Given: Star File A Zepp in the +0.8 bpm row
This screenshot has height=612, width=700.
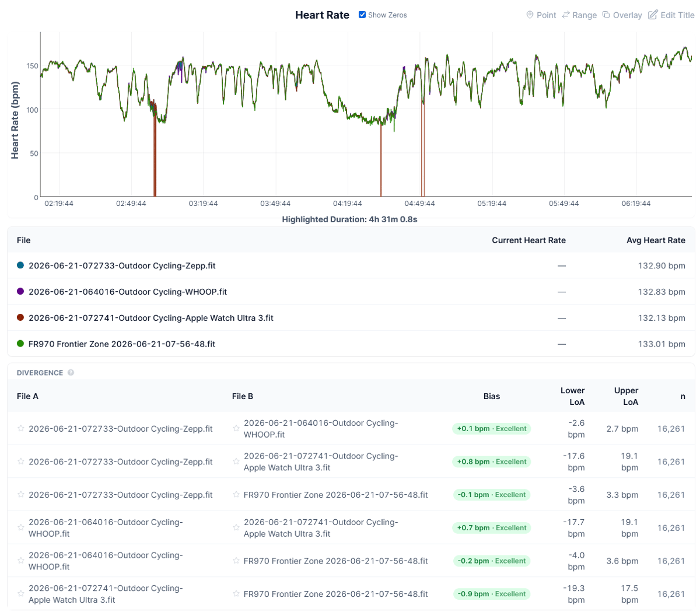Looking at the screenshot, I should pyautogui.click(x=21, y=461).
